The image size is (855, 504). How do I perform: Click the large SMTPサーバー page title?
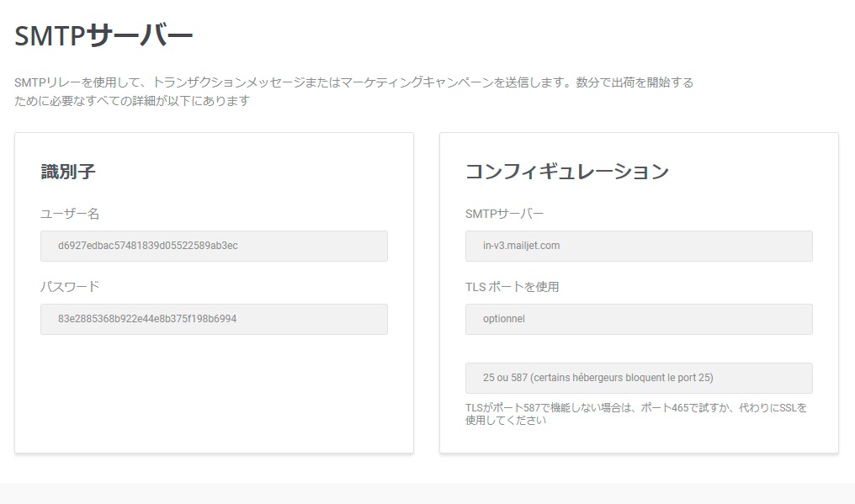point(104,36)
